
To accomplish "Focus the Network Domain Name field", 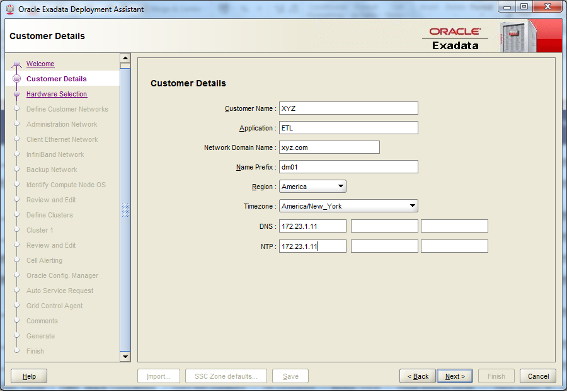I will click(x=329, y=147).
